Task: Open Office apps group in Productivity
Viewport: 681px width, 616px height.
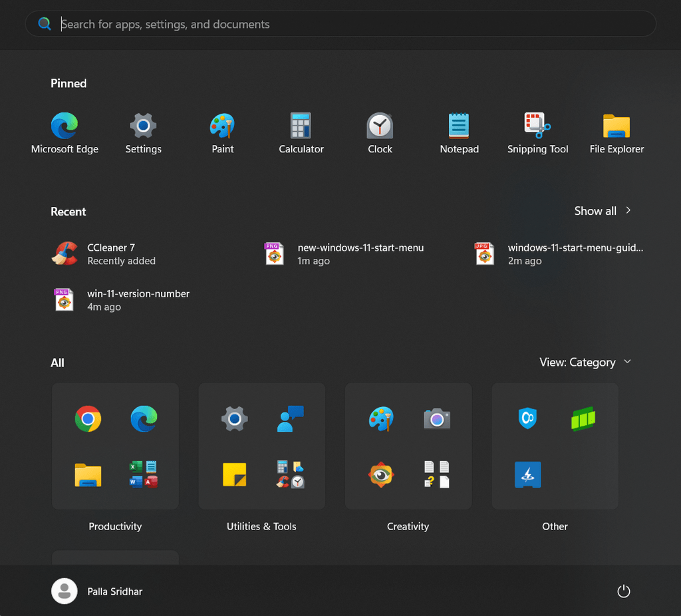Action: (144, 475)
